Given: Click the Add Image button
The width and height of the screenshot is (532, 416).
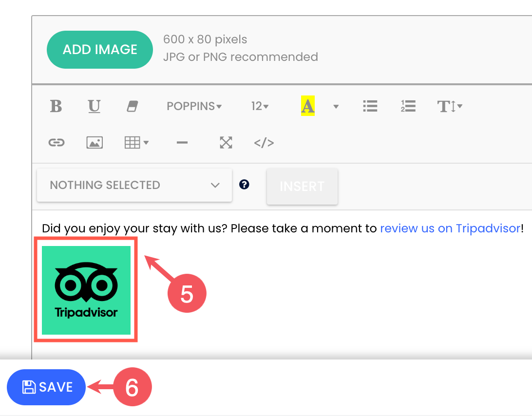Looking at the screenshot, I should [x=100, y=50].
